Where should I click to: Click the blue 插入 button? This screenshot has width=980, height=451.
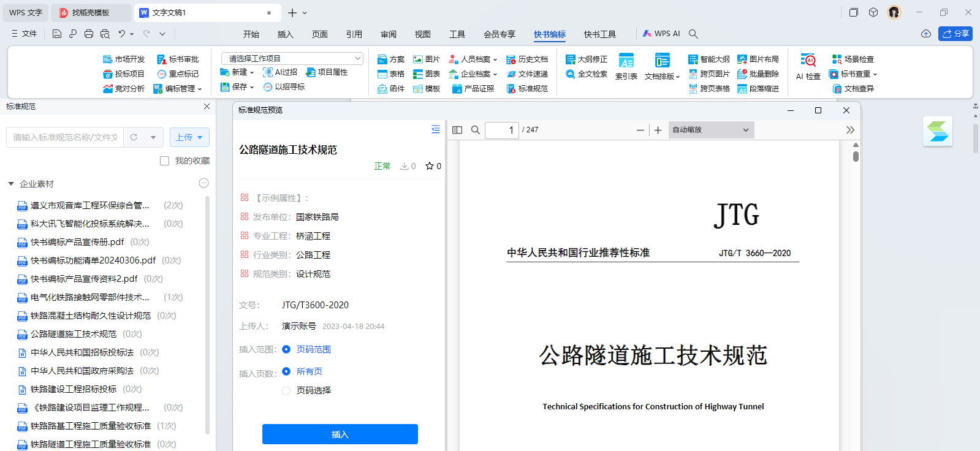click(x=340, y=434)
